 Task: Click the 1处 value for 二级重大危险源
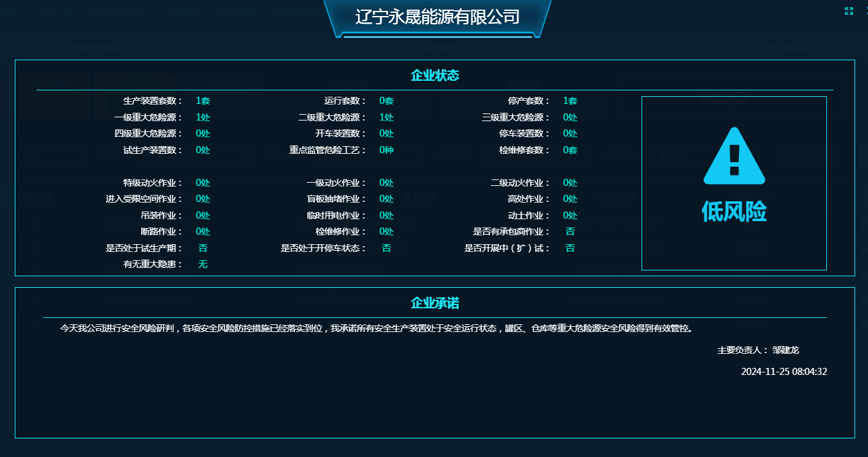(386, 117)
